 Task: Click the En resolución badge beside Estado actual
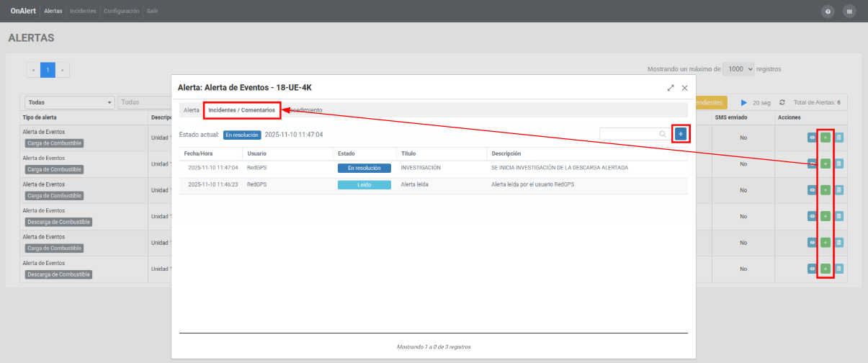click(241, 135)
